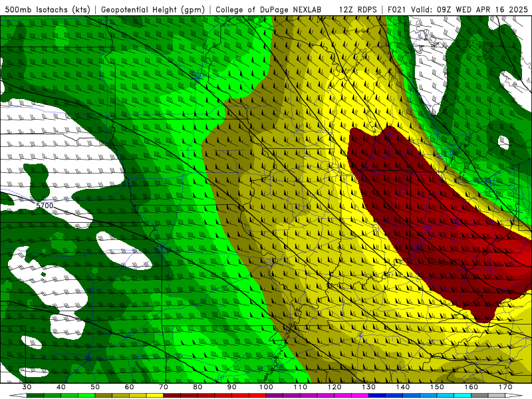
Task: Click the '90' value on the color scale
Action: tap(231, 387)
